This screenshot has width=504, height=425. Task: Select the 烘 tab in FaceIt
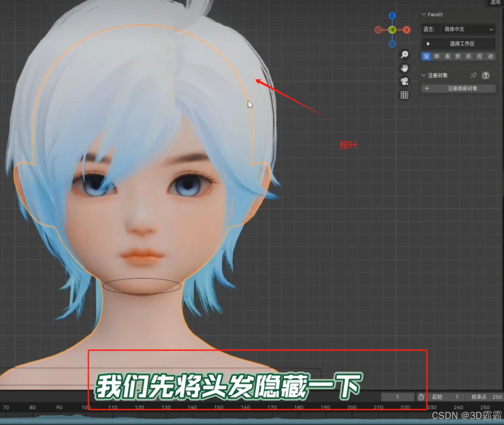[x=458, y=57]
